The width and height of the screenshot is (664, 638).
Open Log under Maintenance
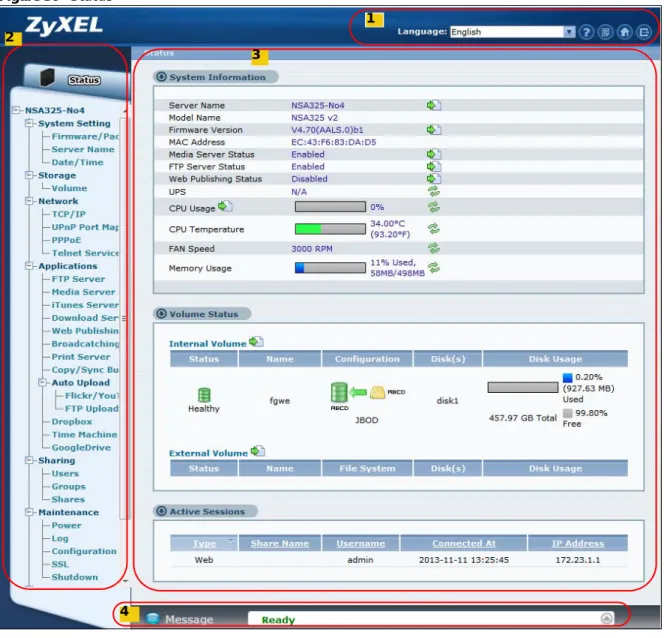point(60,538)
